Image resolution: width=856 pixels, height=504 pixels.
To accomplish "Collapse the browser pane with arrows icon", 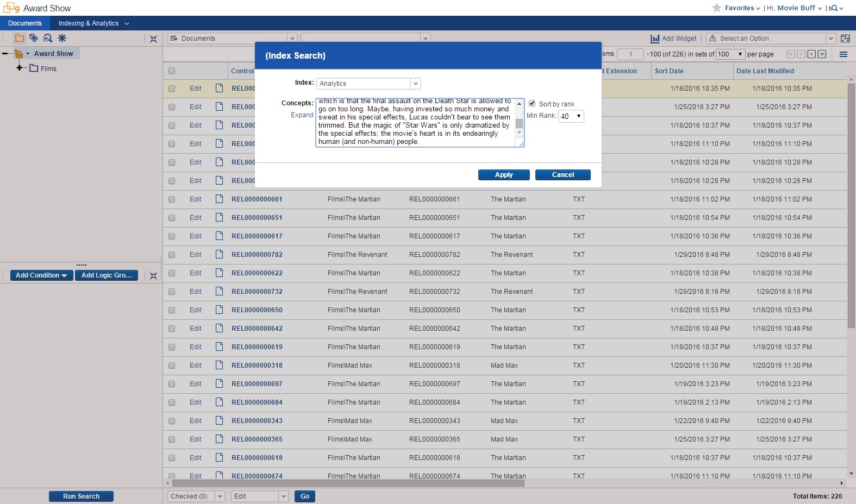I will click(x=153, y=39).
